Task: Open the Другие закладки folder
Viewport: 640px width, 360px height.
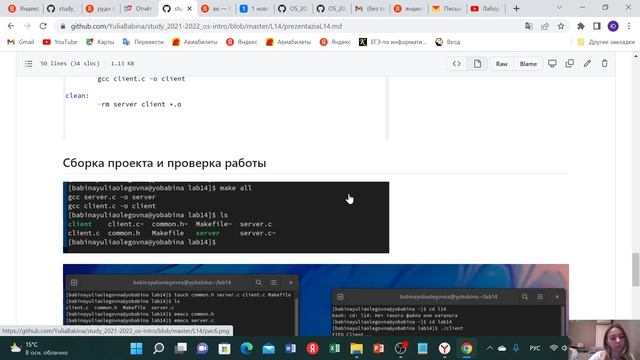Action: click(x=606, y=42)
